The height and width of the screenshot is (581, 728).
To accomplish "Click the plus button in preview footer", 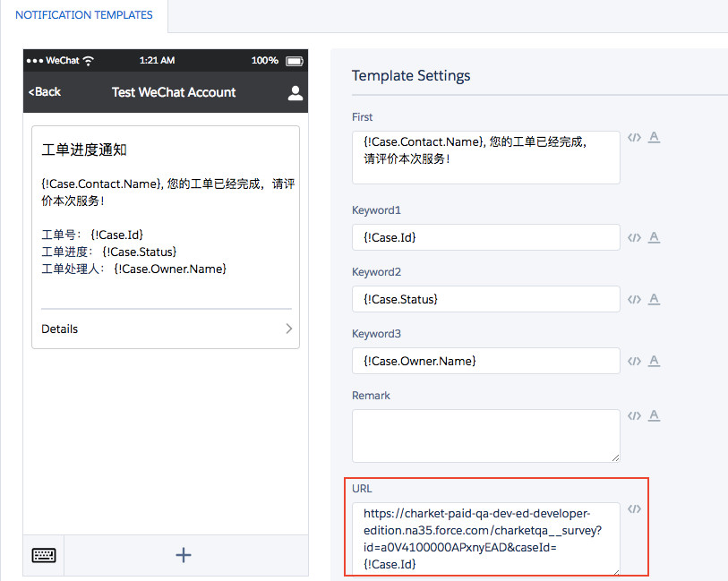I will click(x=184, y=555).
